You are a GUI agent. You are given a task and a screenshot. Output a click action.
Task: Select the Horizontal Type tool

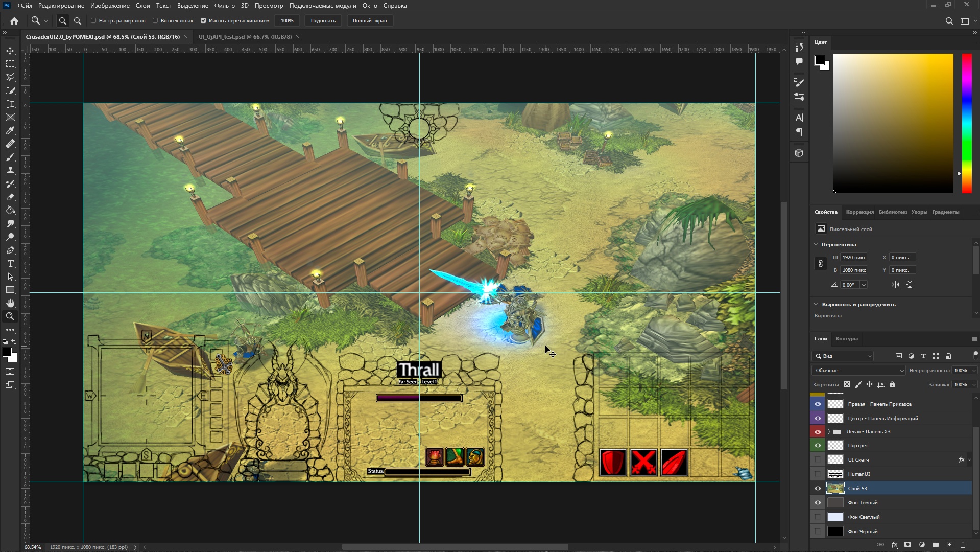(x=10, y=263)
